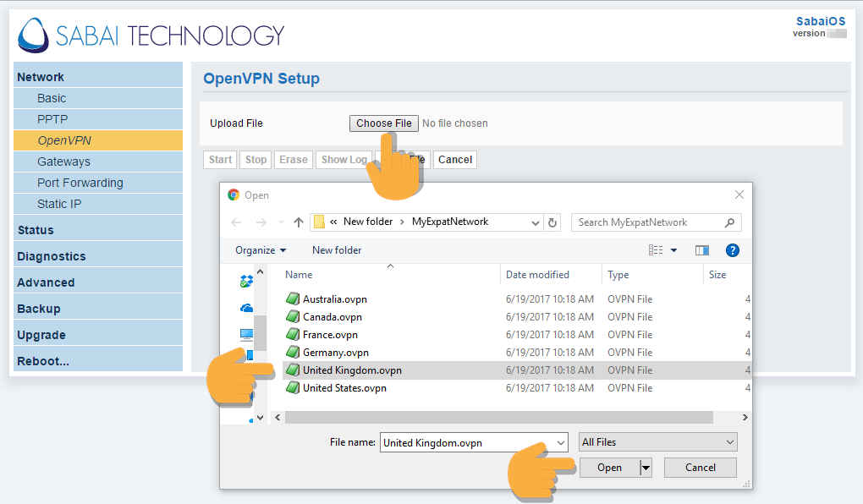
Task: Select Germany.ovpn file
Action: pyautogui.click(x=335, y=352)
